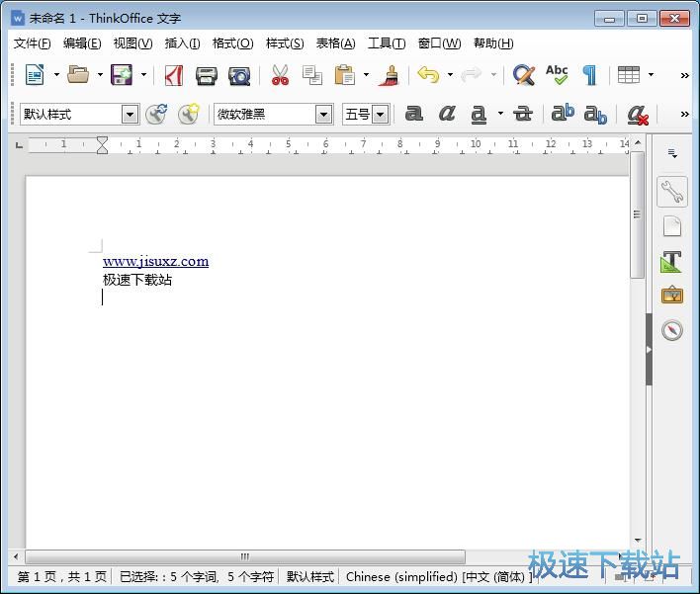The image size is (700, 594).
Task: Click the Export as PDF icon
Action: [174, 75]
